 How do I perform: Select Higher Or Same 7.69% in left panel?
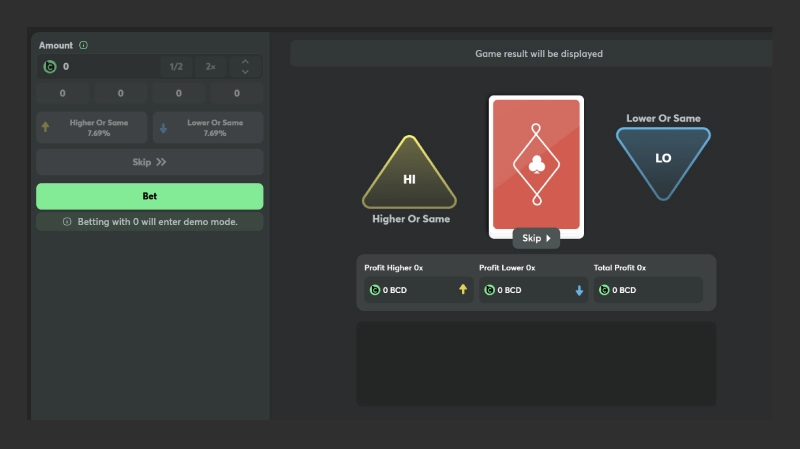93,127
